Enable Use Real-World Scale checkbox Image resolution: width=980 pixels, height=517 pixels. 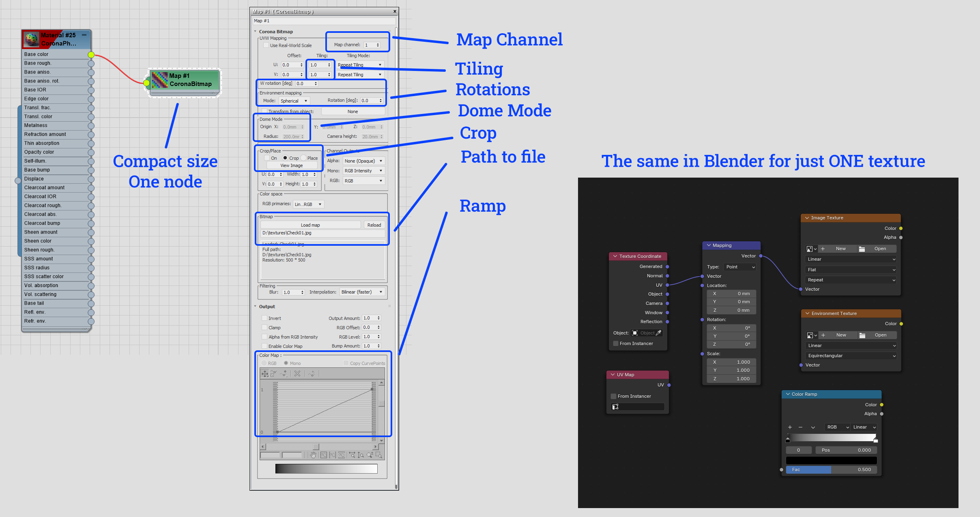(266, 45)
